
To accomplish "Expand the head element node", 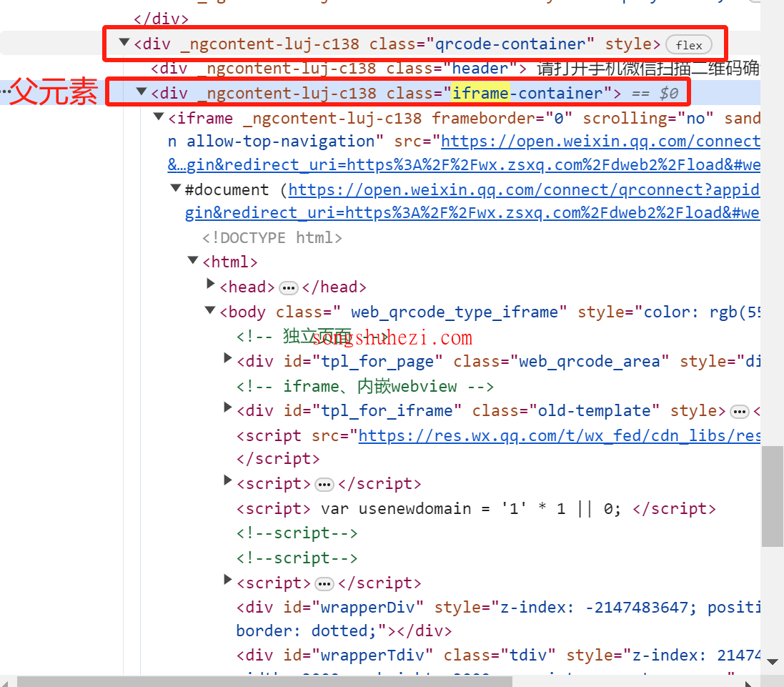I will pyautogui.click(x=211, y=284).
